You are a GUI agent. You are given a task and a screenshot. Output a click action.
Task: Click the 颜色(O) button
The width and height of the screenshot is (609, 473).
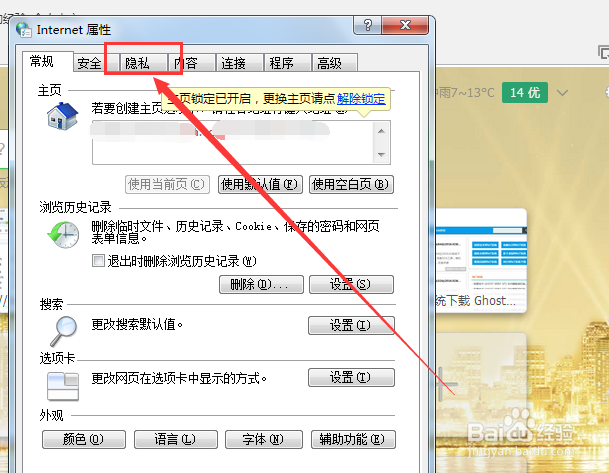[84, 439]
